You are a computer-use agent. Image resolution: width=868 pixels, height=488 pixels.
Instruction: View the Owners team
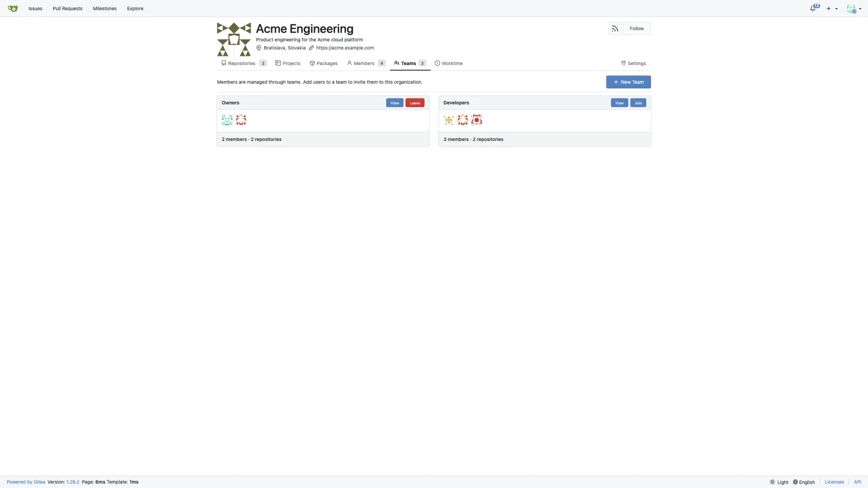pos(395,103)
